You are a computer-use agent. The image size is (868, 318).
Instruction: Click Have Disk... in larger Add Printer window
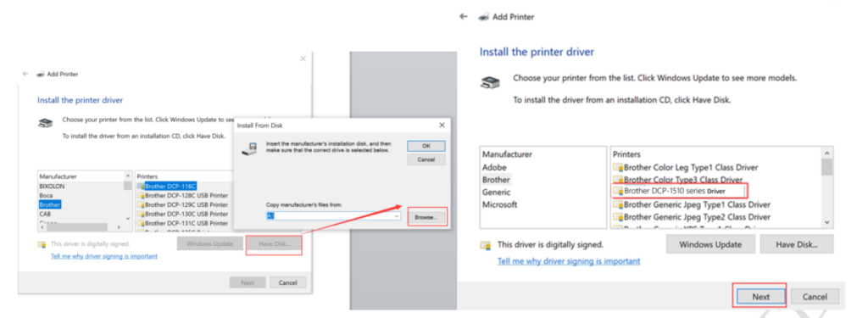[797, 244]
